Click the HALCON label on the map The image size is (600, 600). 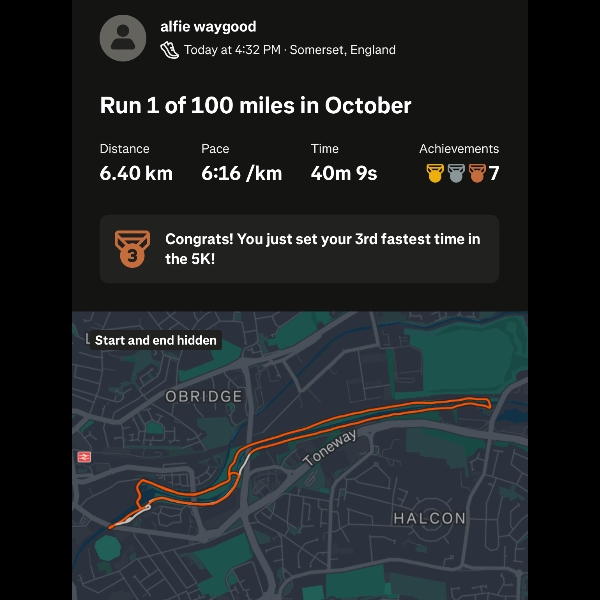tap(429, 518)
